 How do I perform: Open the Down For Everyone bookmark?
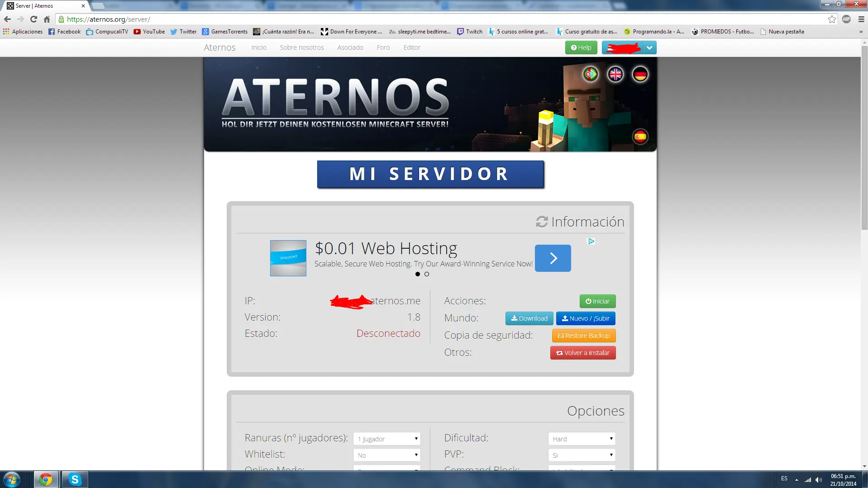coord(351,32)
